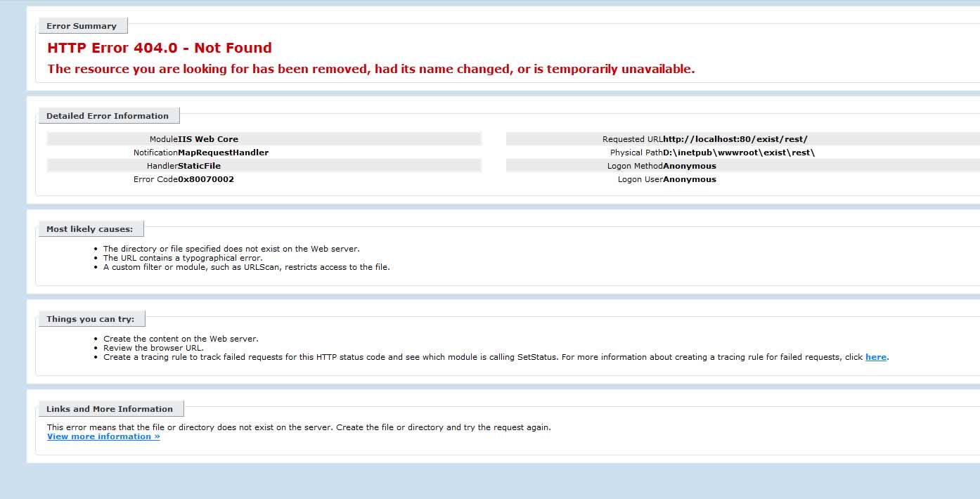980x499 pixels.
Task: Open the "View more information »" link
Action: coord(103,436)
